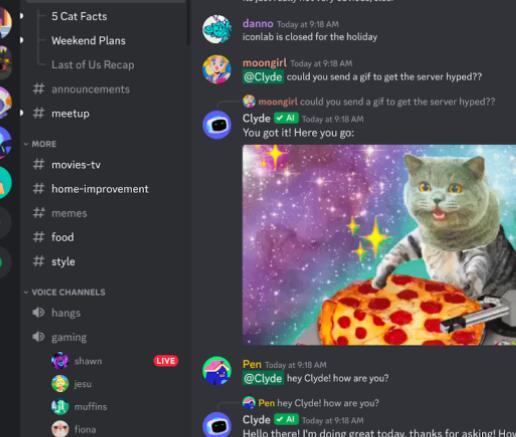The height and width of the screenshot is (437, 516).
Task: Click moongirl's username in the reply preview
Action: coord(278,102)
